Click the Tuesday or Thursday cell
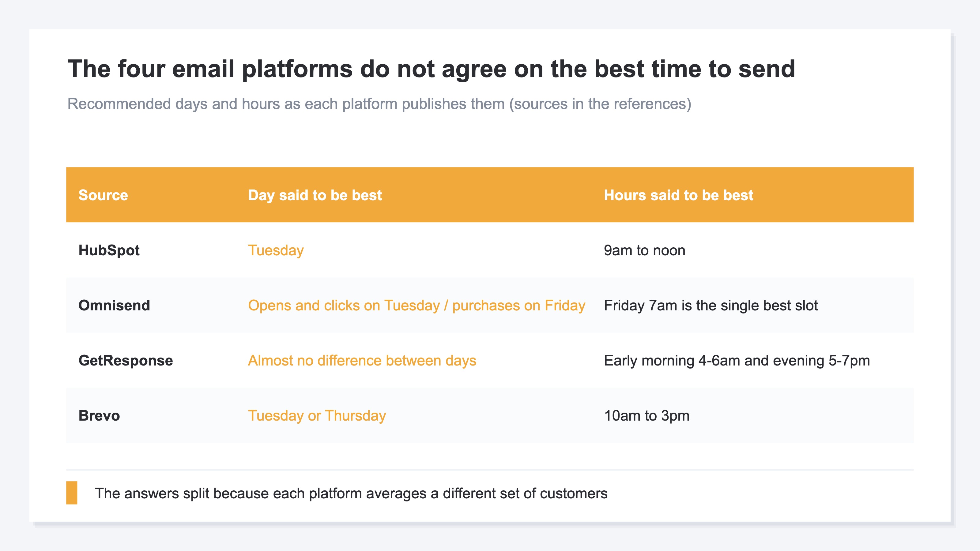This screenshot has height=551, width=980. click(x=317, y=416)
